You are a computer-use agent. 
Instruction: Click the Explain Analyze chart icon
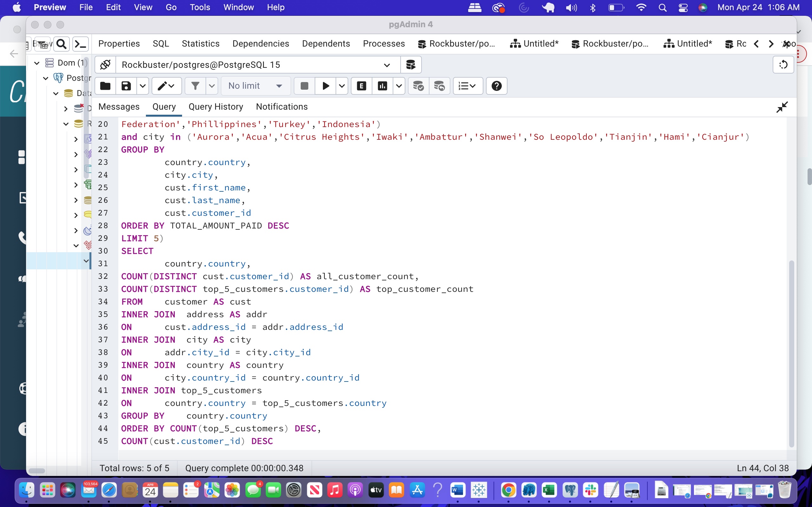(382, 86)
